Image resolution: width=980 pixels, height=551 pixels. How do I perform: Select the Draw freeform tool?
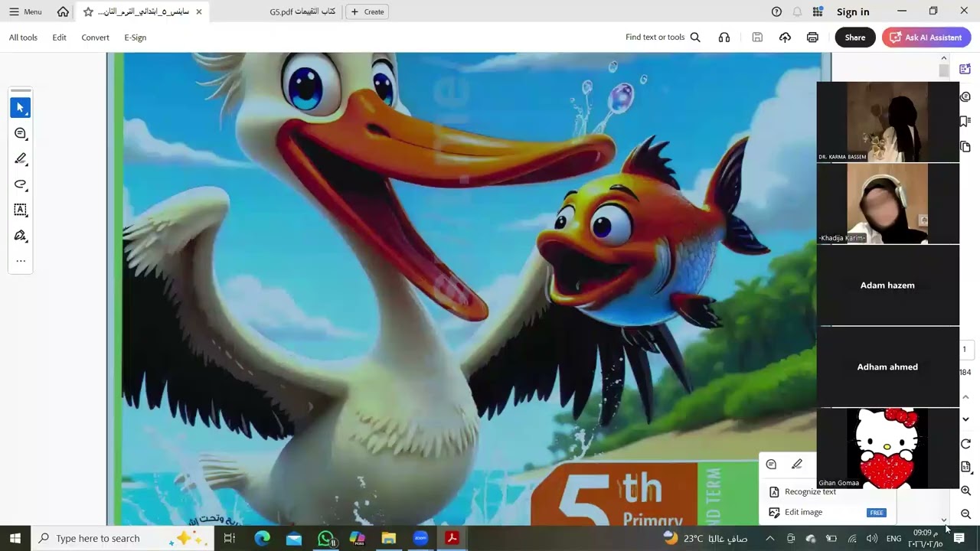click(x=21, y=184)
